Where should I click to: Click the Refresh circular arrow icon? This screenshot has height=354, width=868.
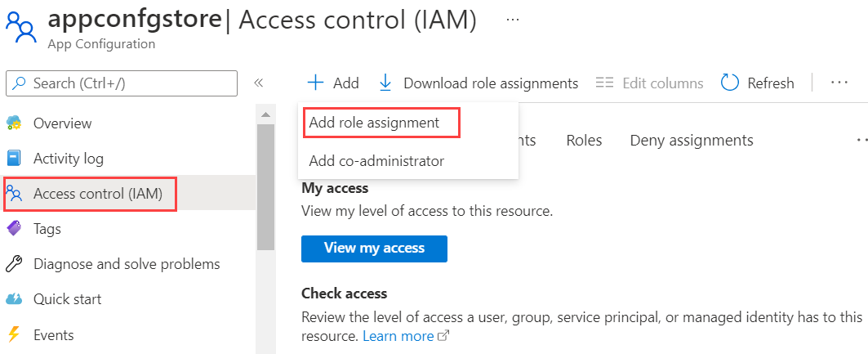pos(730,83)
